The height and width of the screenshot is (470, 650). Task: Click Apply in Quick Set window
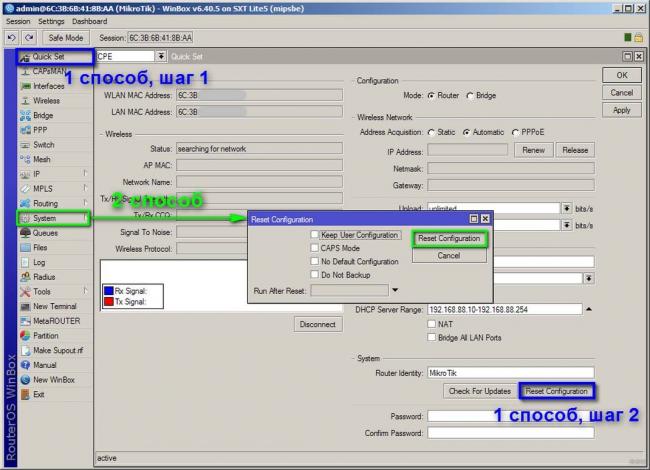(621, 110)
